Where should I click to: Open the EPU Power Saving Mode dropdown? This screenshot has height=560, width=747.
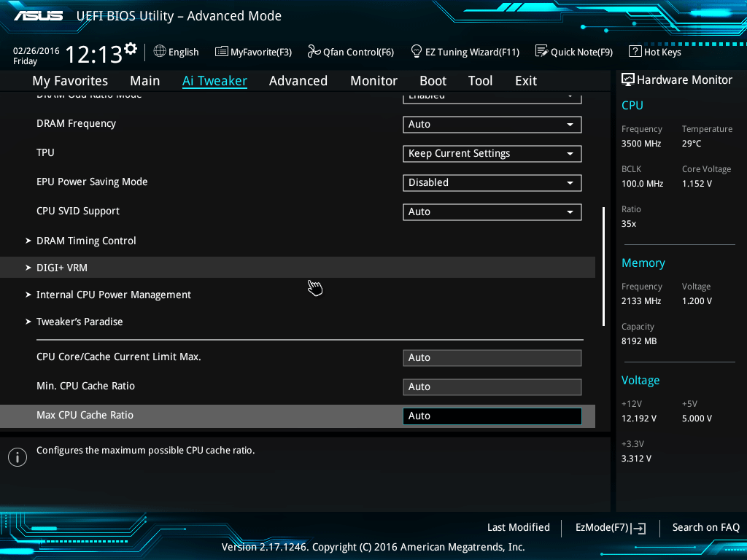[x=492, y=183]
